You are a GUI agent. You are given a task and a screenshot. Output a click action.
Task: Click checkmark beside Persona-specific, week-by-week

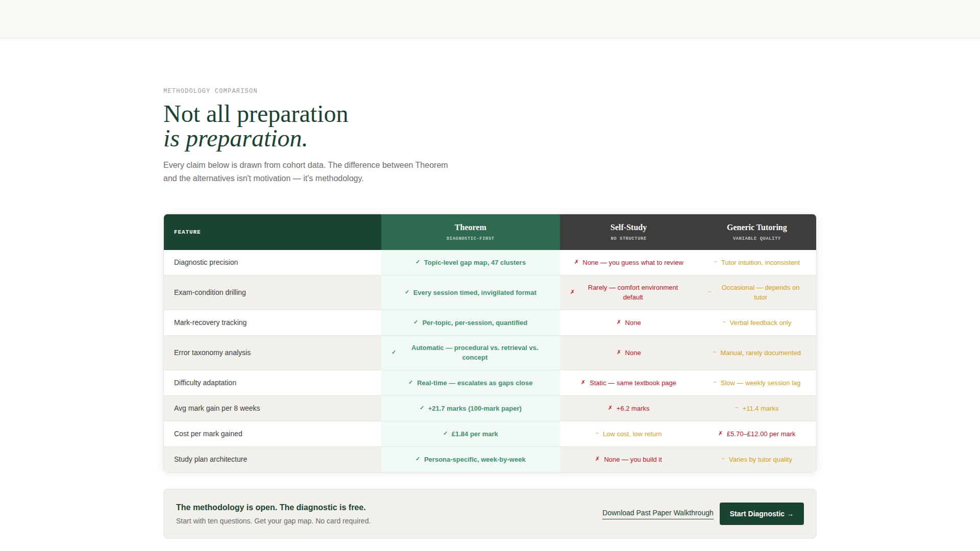tap(418, 459)
